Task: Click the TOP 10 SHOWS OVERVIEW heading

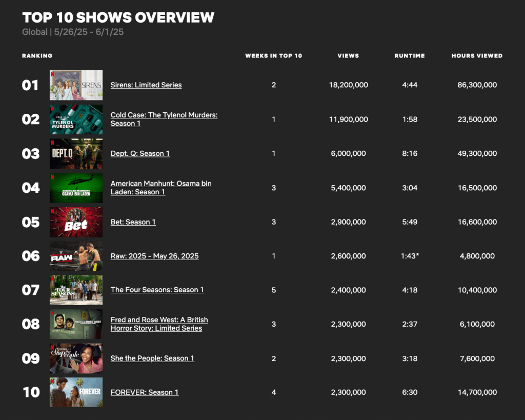Action: click(118, 17)
